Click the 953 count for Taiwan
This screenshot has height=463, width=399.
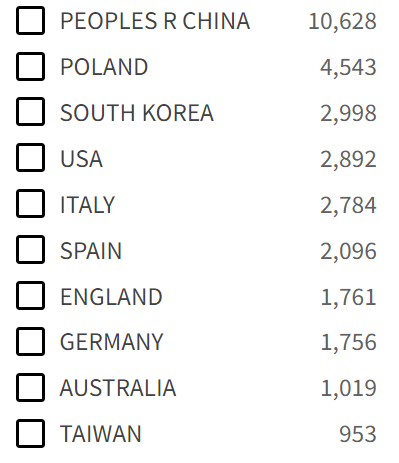point(358,434)
